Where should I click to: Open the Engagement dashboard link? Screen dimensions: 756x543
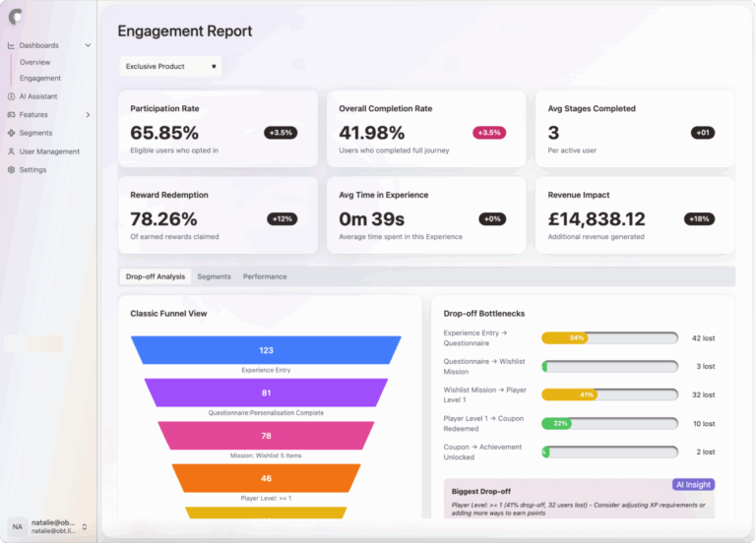point(40,78)
